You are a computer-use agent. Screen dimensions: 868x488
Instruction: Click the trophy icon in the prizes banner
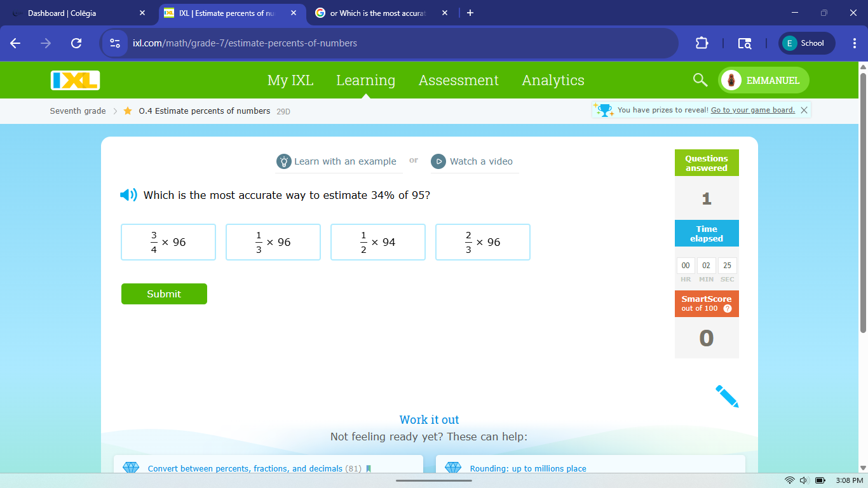pyautogui.click(x=604, y=109)
